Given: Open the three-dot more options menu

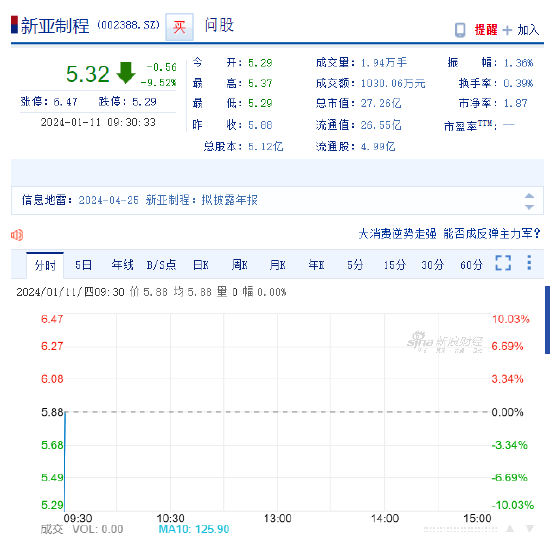Looking at the screenshot, I should 529,262.
